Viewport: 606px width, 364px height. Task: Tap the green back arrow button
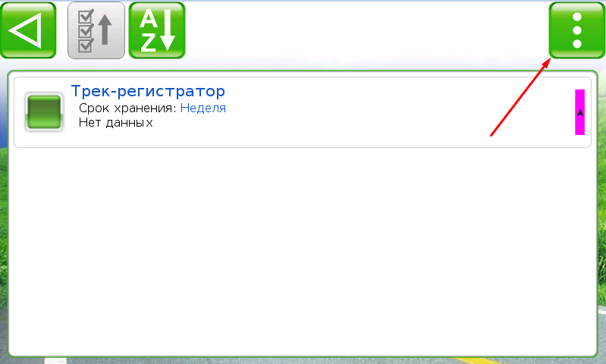[28, 30]
